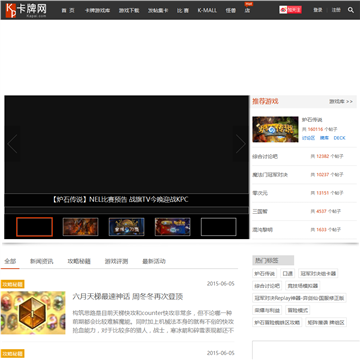This screenshot has width=360, height=360.
Task: Click the 荣耀与利益 hot tag
Action: (x=267, y=310)
